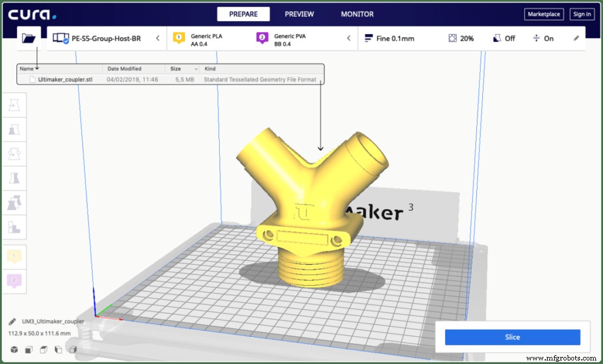Image resolution: width=603 pixels, height=364 pixels.
Task: Select the Mirror tool
Action: pos(14,178)
